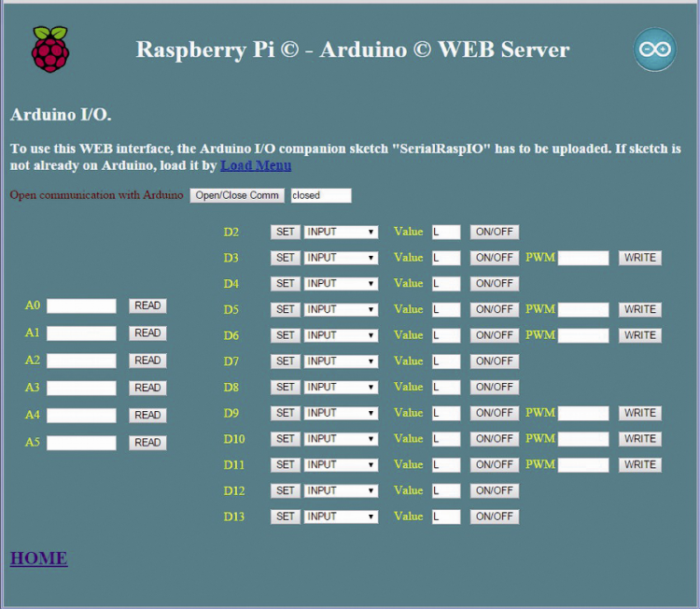Viewport: 700px width, 609px height.
Task: Click the 'Arduino I/O.' heading text
Action: [x=61, y=114]
